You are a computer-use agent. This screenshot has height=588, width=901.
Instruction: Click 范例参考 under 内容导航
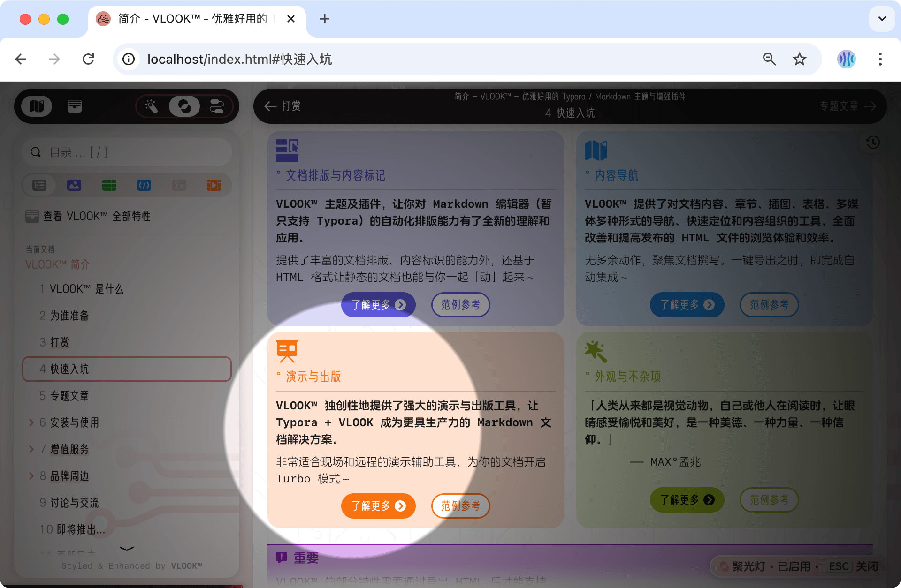769,305
